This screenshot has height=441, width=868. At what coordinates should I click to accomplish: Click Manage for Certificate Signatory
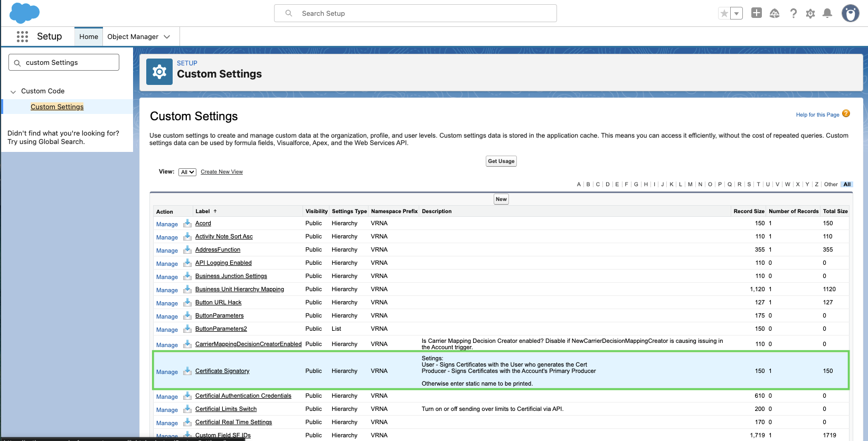tap(167, 372)
